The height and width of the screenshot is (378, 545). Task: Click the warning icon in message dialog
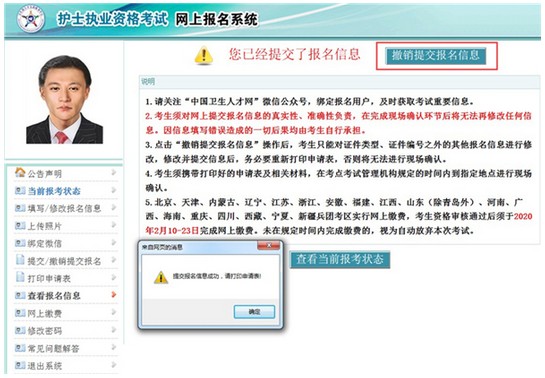(161, 277)
